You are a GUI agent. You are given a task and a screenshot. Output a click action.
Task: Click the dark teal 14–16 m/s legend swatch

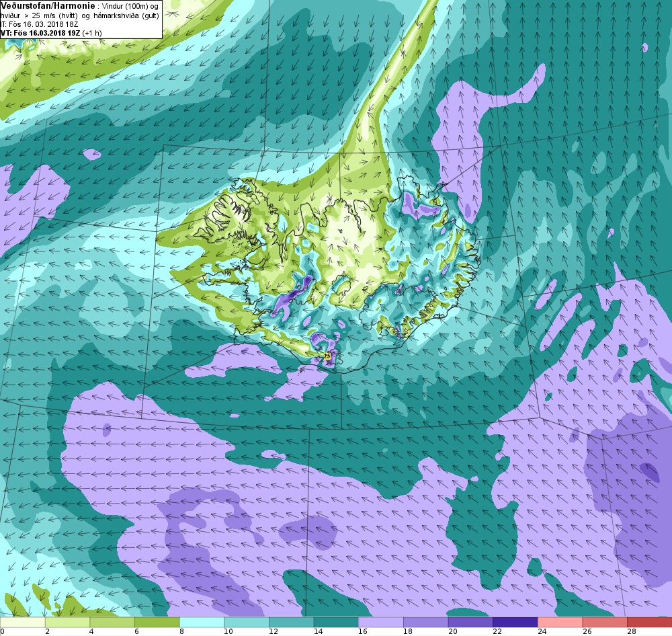336,622
